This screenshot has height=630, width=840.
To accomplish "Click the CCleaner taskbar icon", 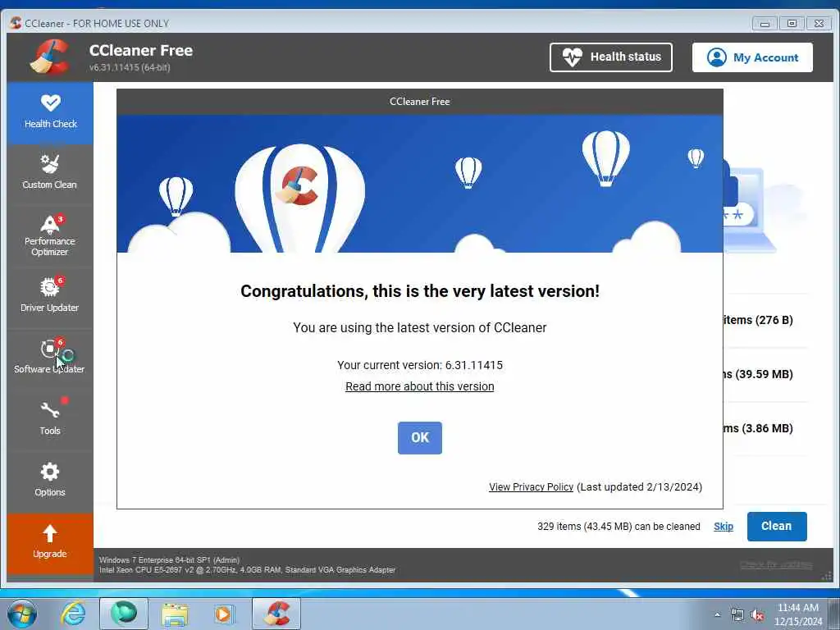I will click(x=276, y=614).
